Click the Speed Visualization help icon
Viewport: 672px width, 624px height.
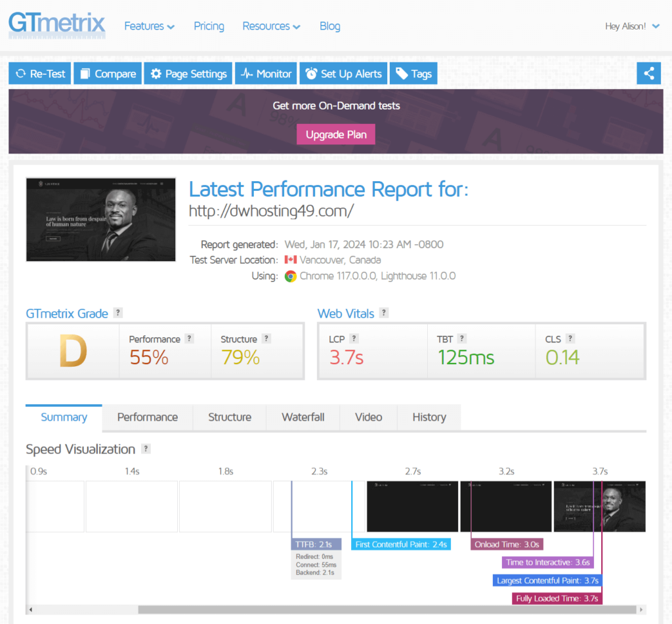coord(146,449)
